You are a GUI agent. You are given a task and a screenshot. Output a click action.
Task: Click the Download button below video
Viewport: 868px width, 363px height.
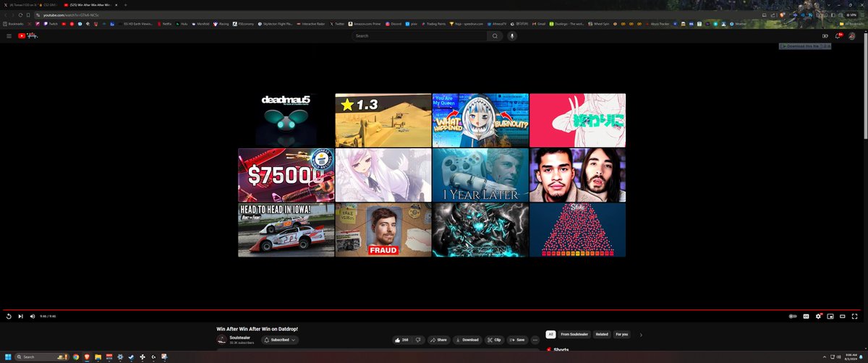[467, 339]
